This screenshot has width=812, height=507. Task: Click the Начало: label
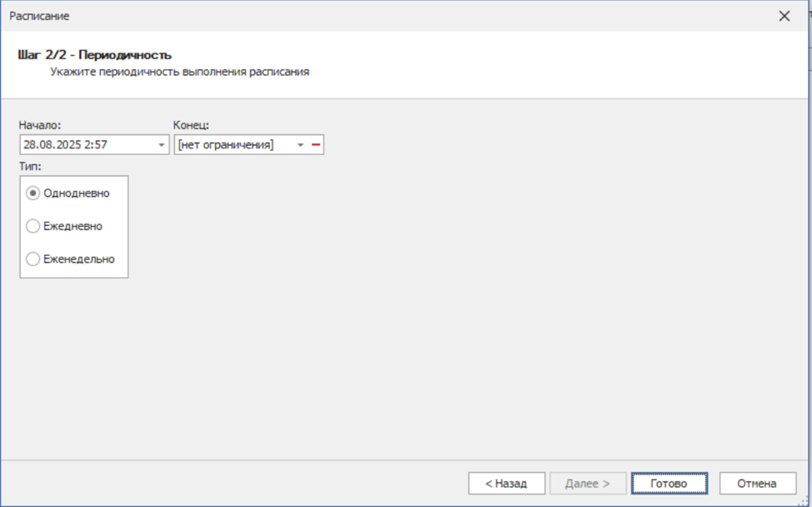coord(40,125)
